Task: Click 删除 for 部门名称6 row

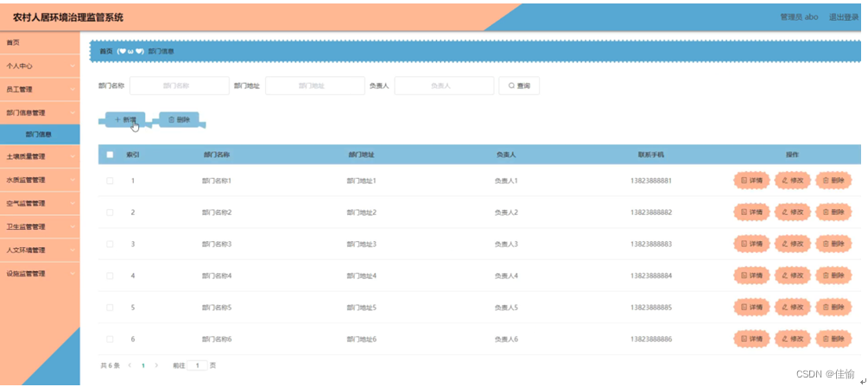Action: click(833, 339)
